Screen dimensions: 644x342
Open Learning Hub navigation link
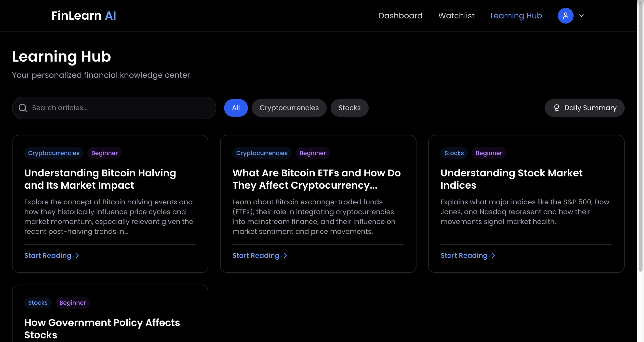coord(516,16)
